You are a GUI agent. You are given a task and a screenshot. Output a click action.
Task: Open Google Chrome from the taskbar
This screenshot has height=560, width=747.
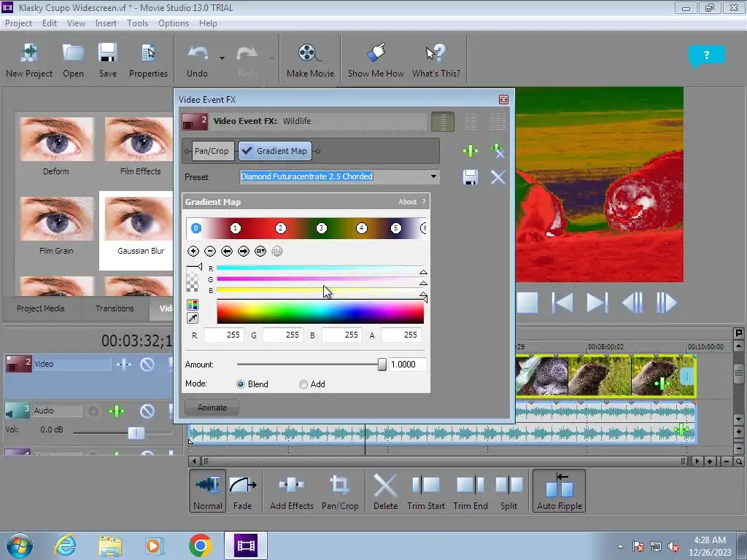200,545
